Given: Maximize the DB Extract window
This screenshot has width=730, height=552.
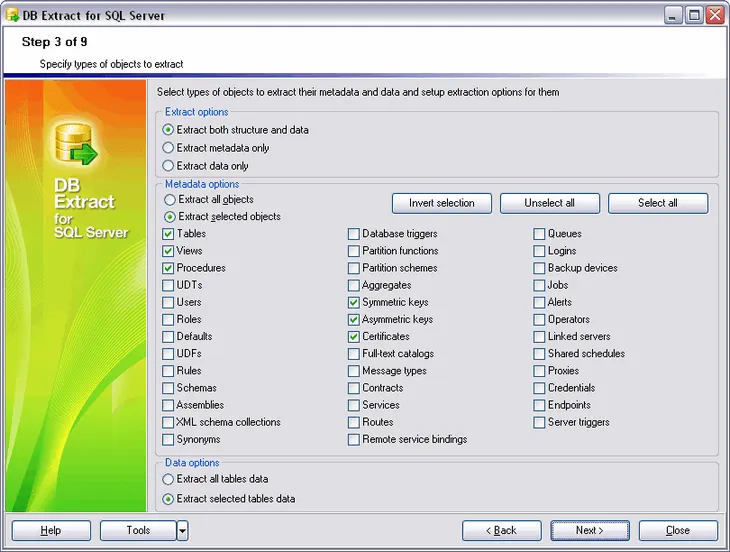Looking at the screenshot, I should [694, 15].
